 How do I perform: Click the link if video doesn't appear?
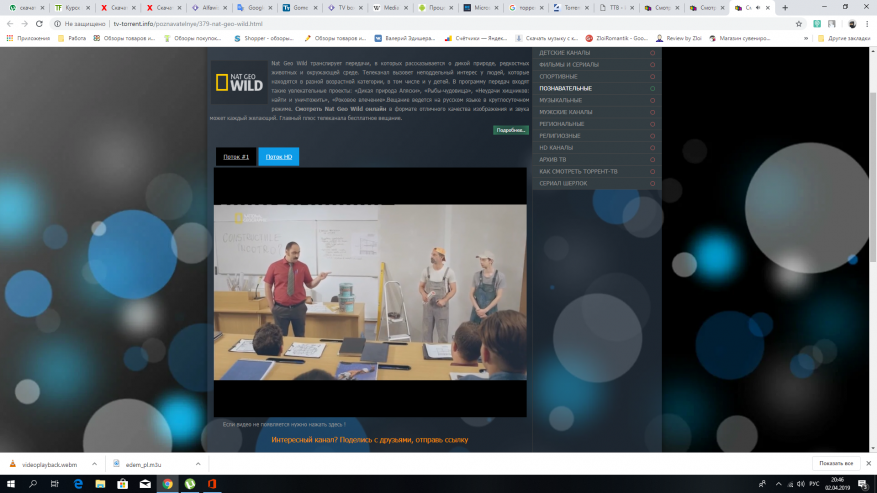(x=284, y=424)
